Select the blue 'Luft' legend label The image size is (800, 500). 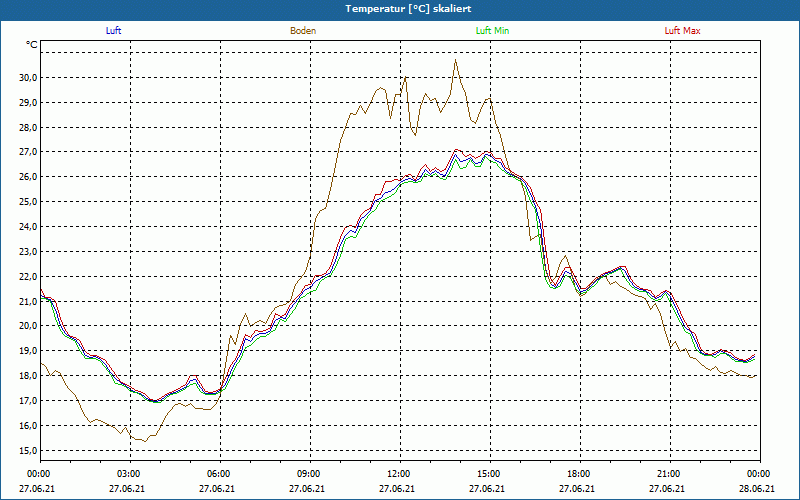(113, 31)
